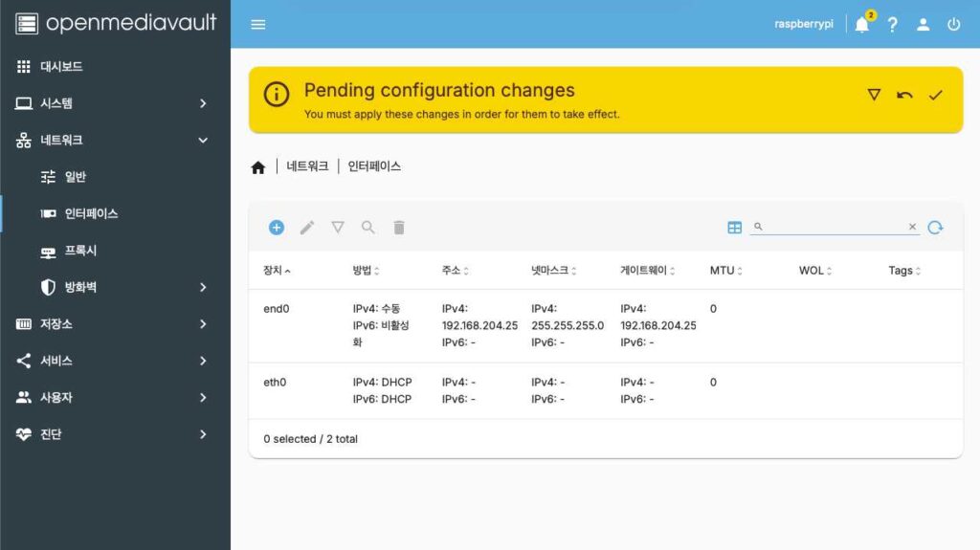
Task: Click the openmediavault logo
Action: 116,24
